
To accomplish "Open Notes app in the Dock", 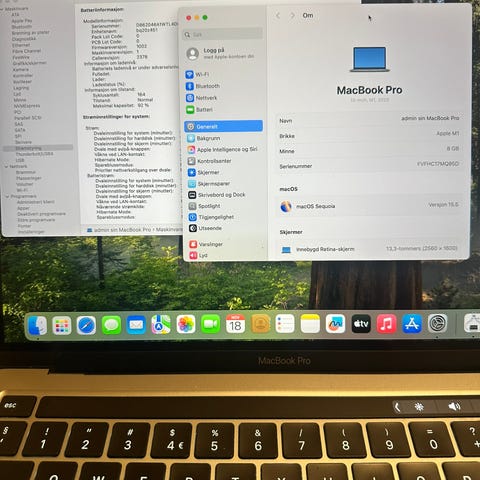I will point(310,323).
